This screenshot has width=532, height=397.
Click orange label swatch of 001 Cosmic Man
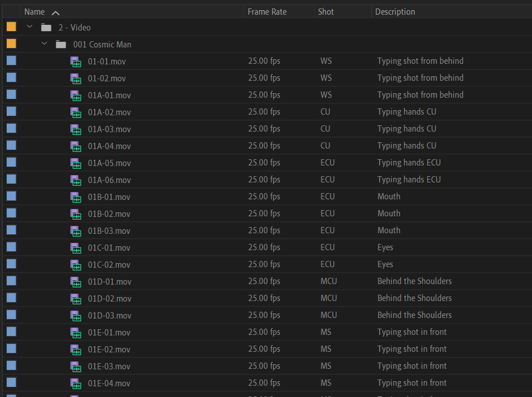(x=11, y=44)
